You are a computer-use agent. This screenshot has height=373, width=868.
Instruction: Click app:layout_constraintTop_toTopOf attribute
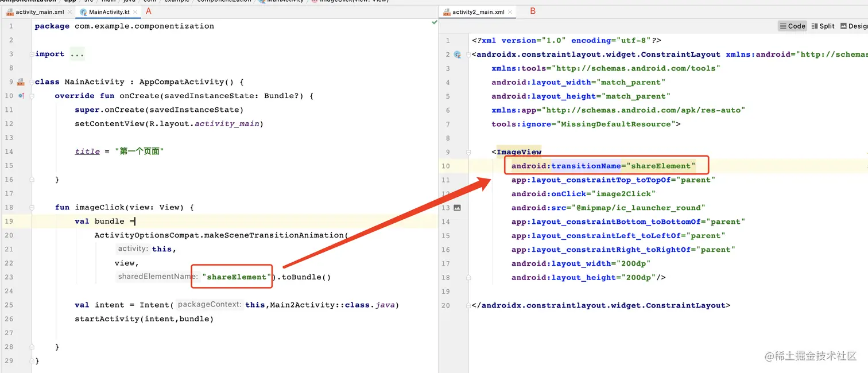(x=614, y=180)
